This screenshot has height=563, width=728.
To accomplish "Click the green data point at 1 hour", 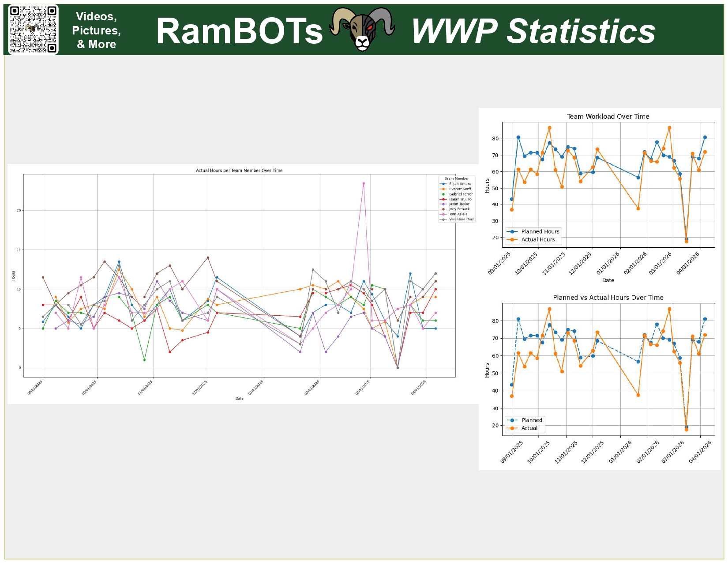I will tap(144, 360).
